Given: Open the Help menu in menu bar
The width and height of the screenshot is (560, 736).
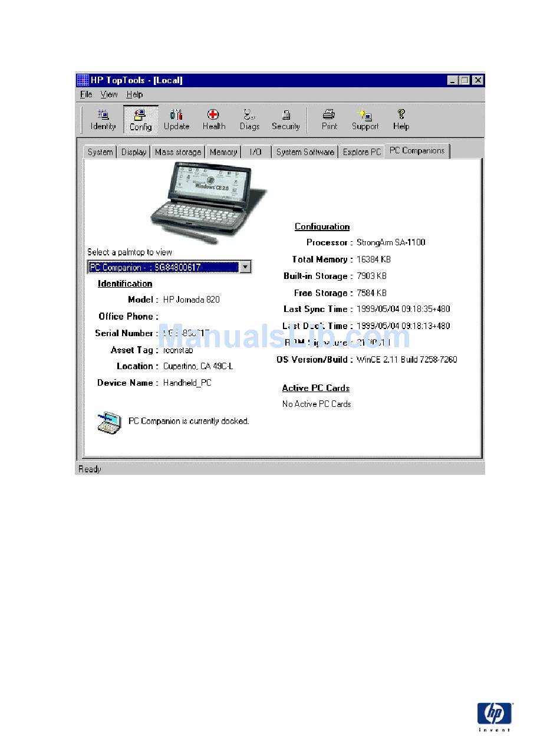Looking at the screenshot, I should coord(134,94).
